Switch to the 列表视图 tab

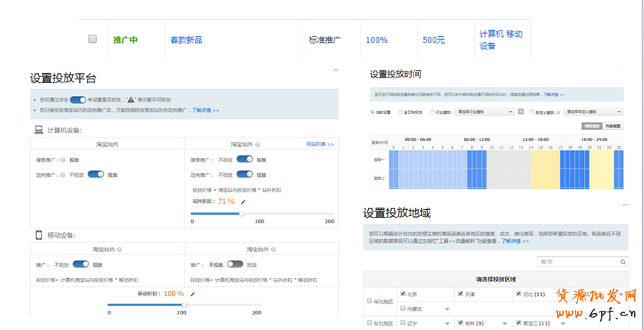click(x=613, y=125)
